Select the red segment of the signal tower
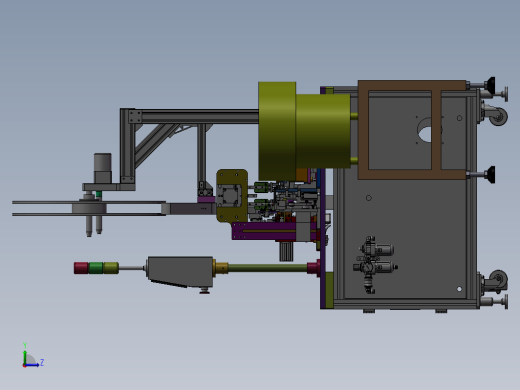The height and width of the screenshot is (390, 520). pos(81,268)
